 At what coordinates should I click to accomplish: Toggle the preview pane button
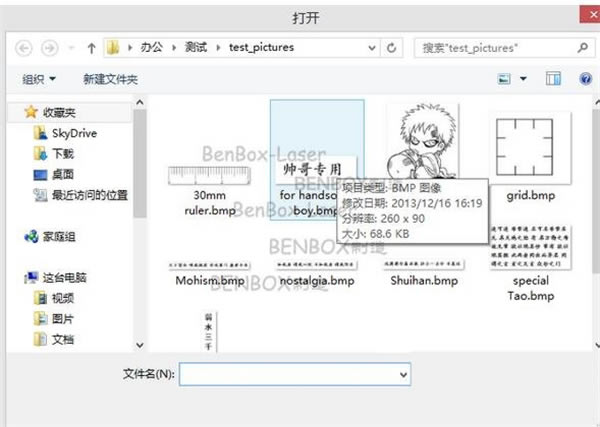[x=553, y=79]
